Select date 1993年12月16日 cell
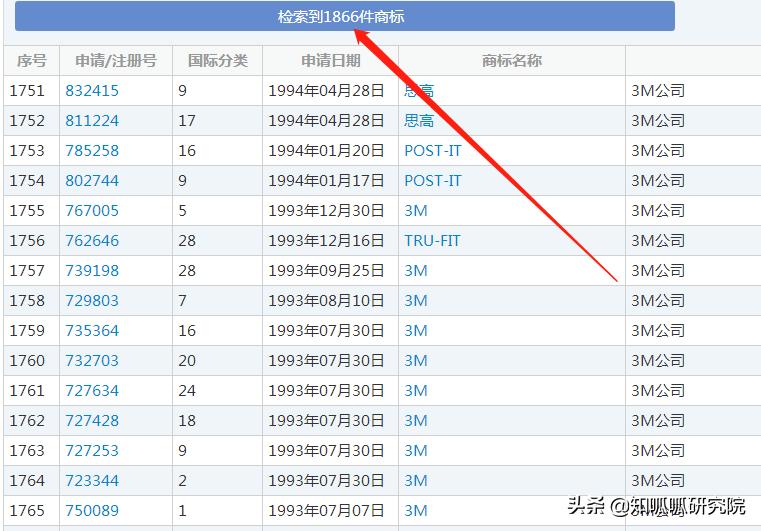The width and height of the screenshot is (761, 531). (x=331, y=241)
